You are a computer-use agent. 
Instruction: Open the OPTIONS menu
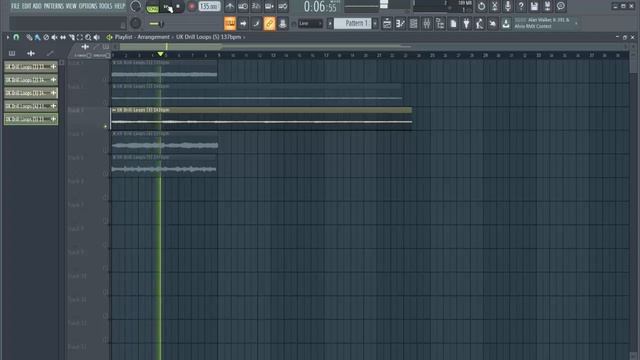(x=88, y=6)
